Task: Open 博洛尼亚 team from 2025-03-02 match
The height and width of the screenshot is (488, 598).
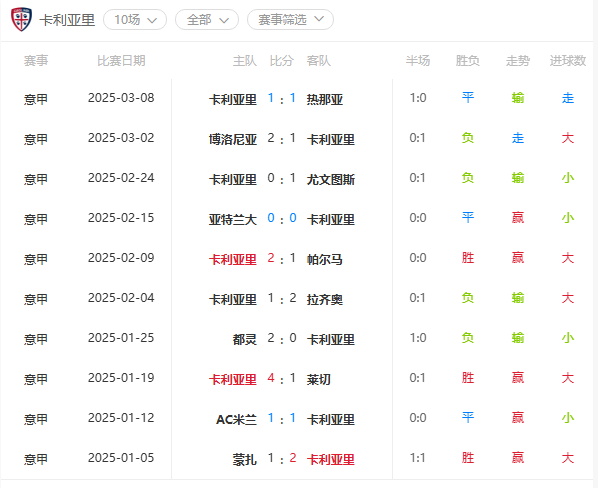Action: (233, 140)
